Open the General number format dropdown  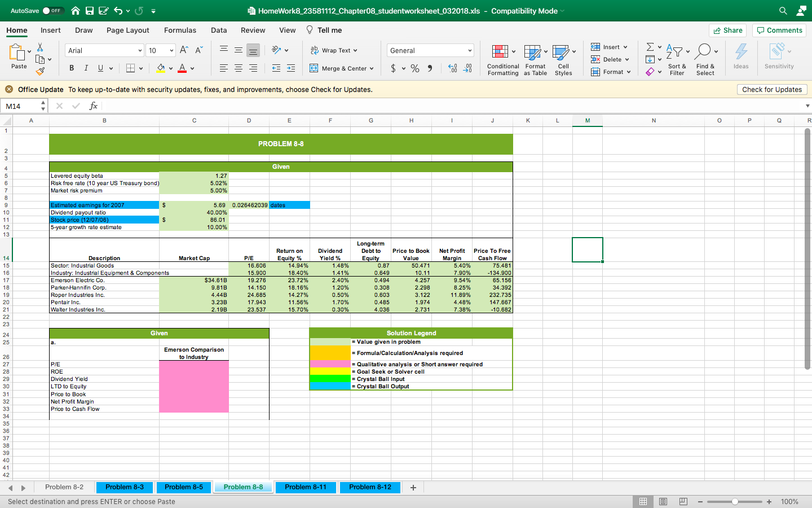[x=470, y=51]
